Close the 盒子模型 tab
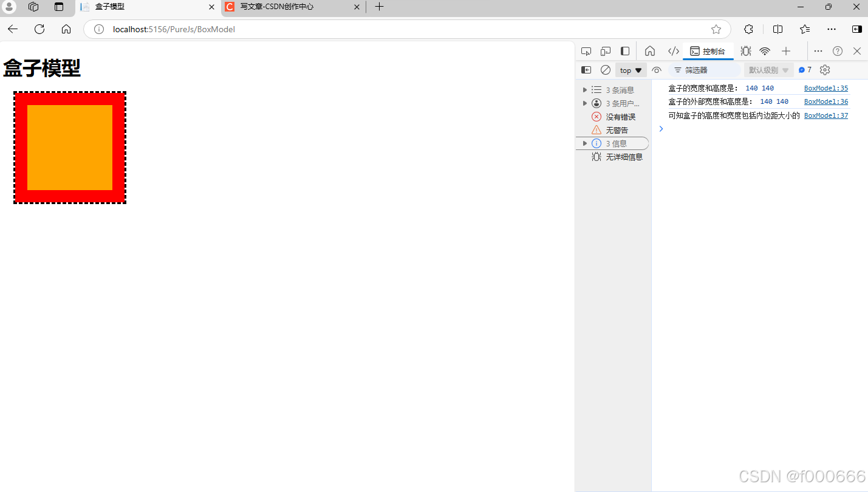This screenshot has width=868, height=492. (211, 7)
